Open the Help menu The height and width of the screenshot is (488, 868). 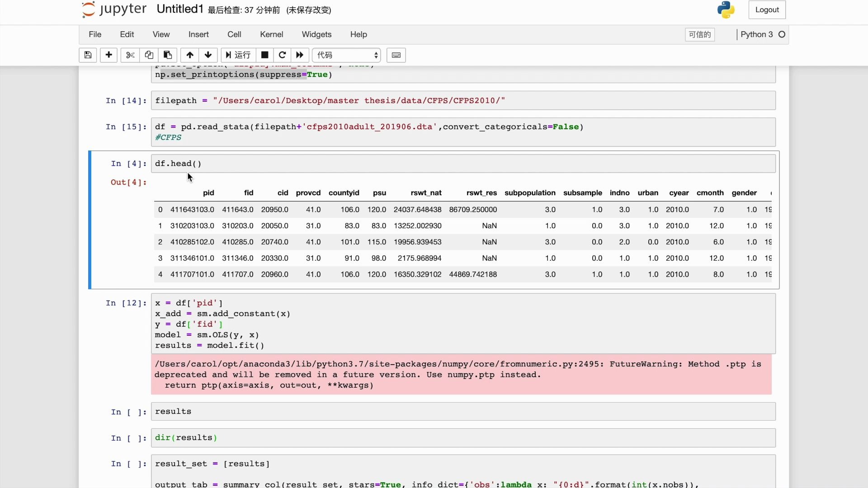pos(359,34)
